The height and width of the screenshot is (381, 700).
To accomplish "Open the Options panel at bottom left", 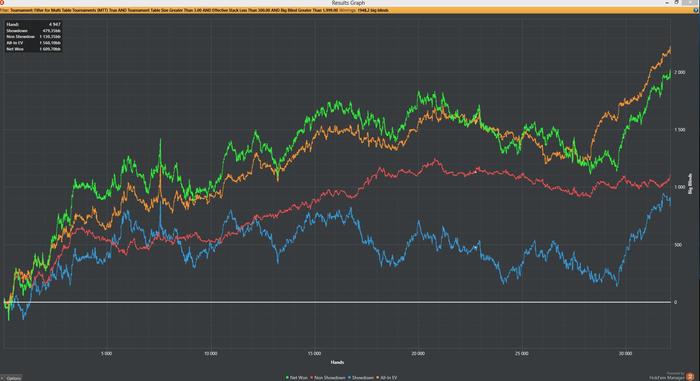I will click(x=11, y=378).
